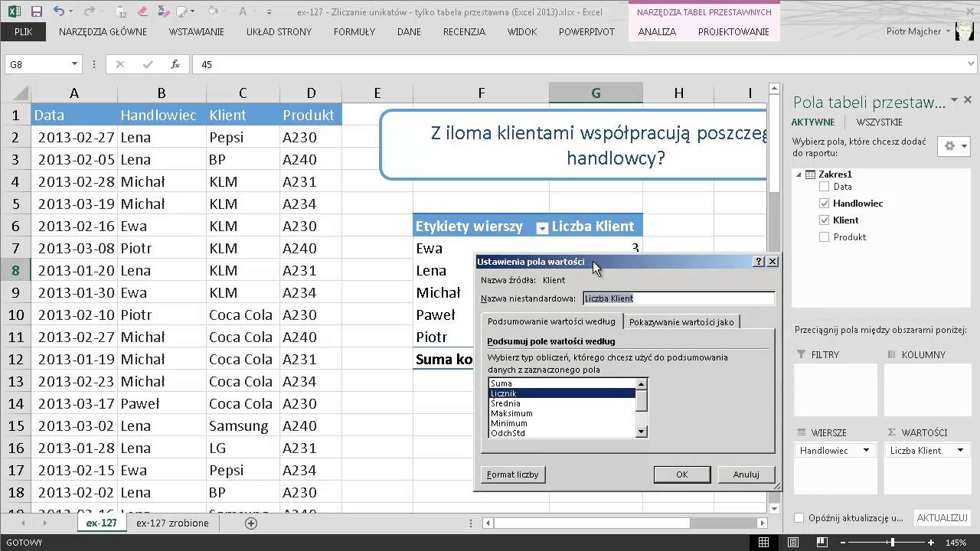Confirm the dialog with OK
This screenshot has height=551, width=980.
point(681,474)
